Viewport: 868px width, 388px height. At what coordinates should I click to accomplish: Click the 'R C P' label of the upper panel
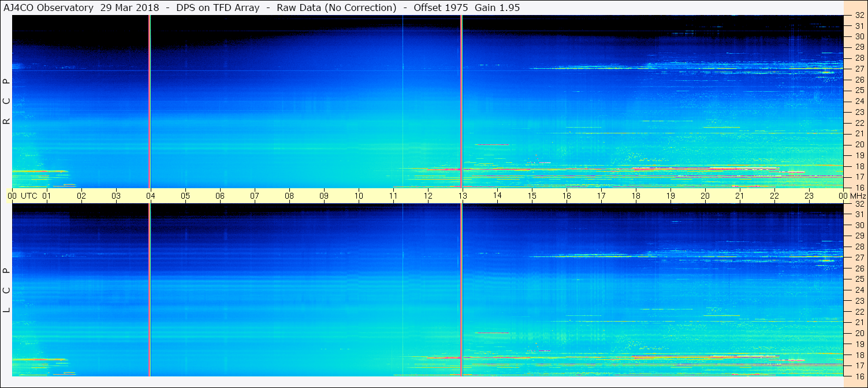[x=7, y=102]
